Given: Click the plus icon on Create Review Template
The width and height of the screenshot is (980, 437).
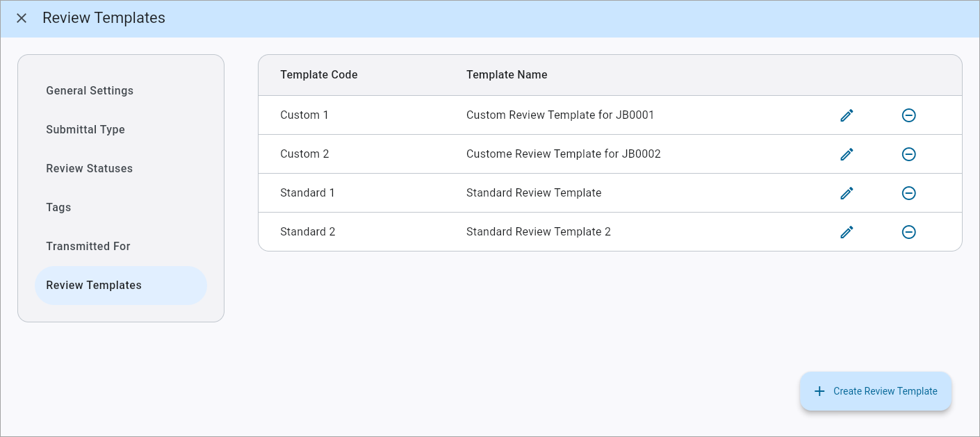Looking at the screenshot, I should [x=819, y=391].
